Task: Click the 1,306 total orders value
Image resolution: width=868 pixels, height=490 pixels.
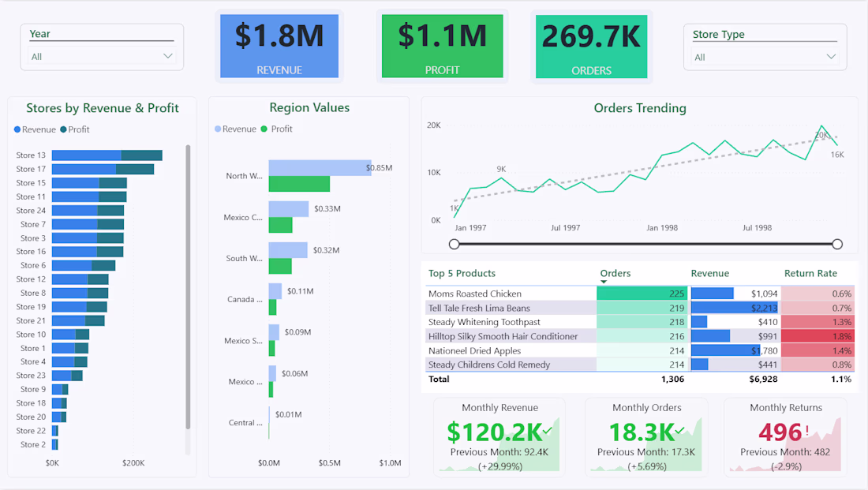Action: (x=672, y=380)
